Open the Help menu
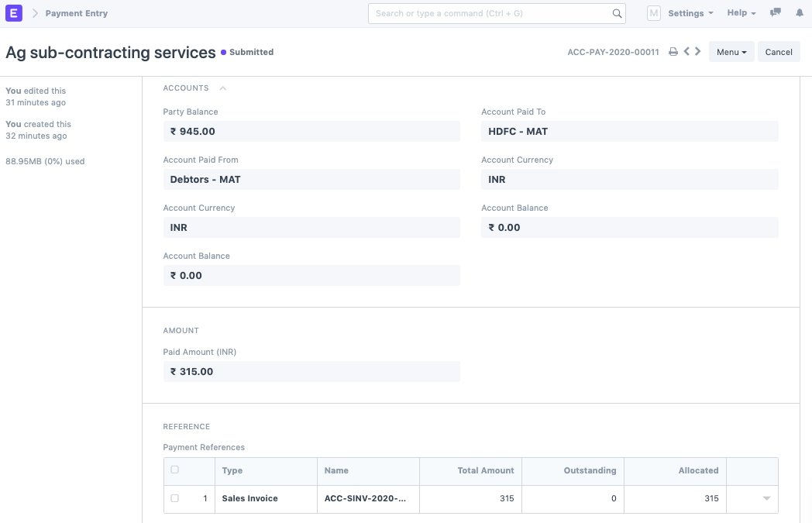This screenshot has height=523, width=812. [x=741, y=13]
